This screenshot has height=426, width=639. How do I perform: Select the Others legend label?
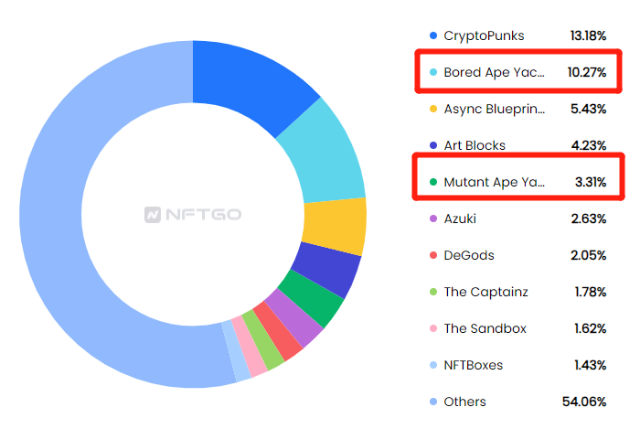click(465, 401)
